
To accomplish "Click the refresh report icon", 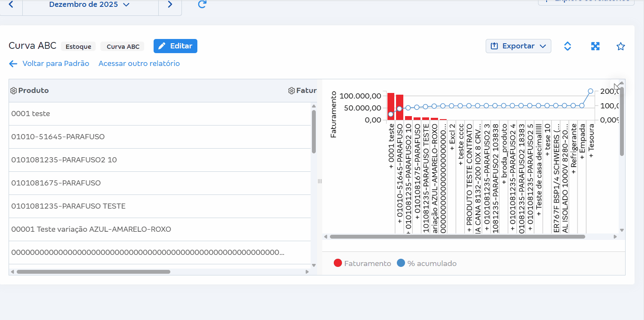I will (x=202, y=5).
